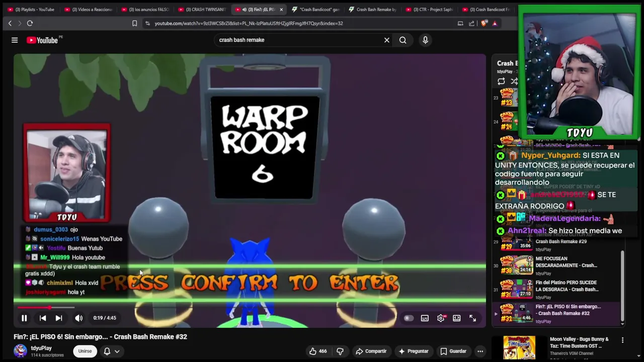Skip to previous video

(43, 318)
